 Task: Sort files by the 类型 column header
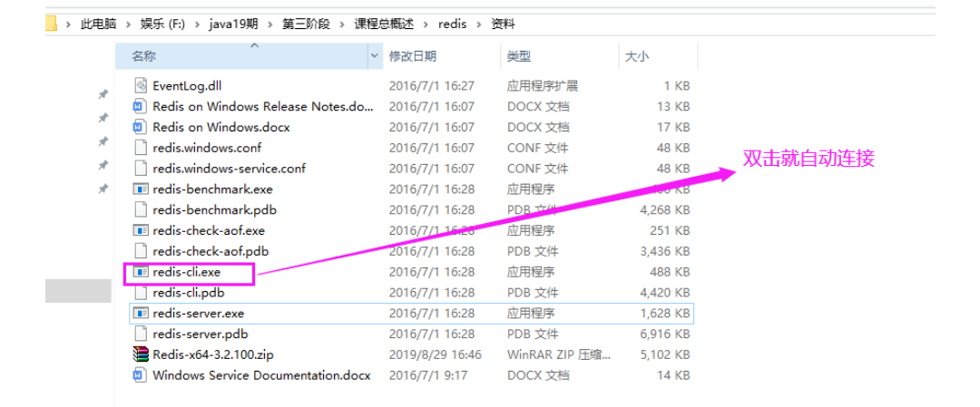(560, 56)
